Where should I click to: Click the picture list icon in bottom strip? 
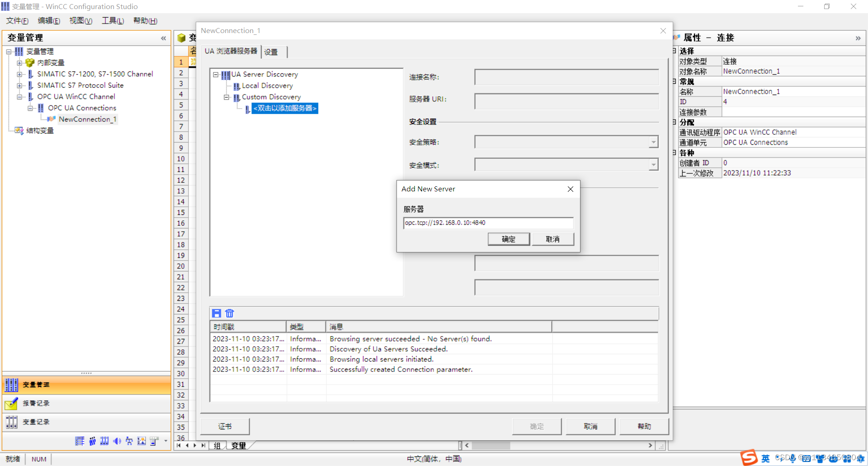click(142, 441)
